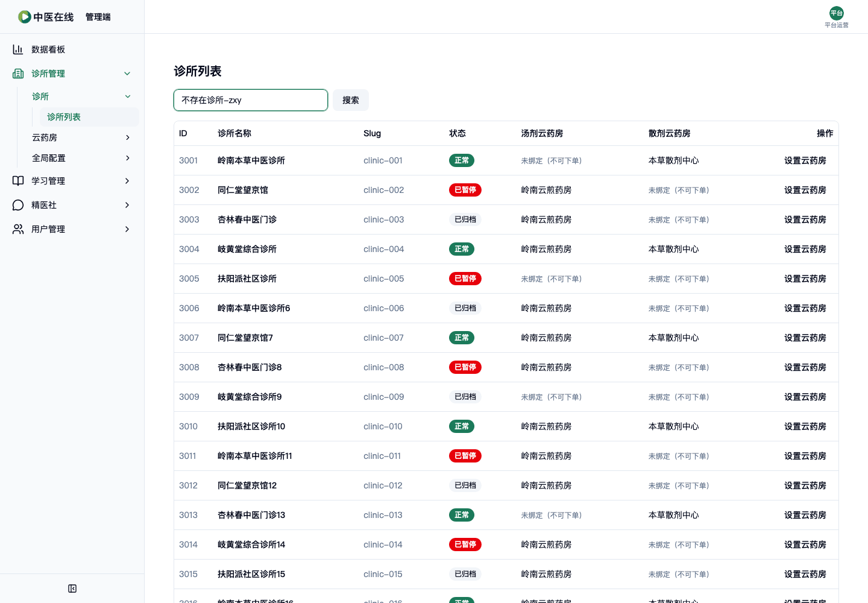
Task: Expand the 用户管理 menu chevron
Action: 127,229
